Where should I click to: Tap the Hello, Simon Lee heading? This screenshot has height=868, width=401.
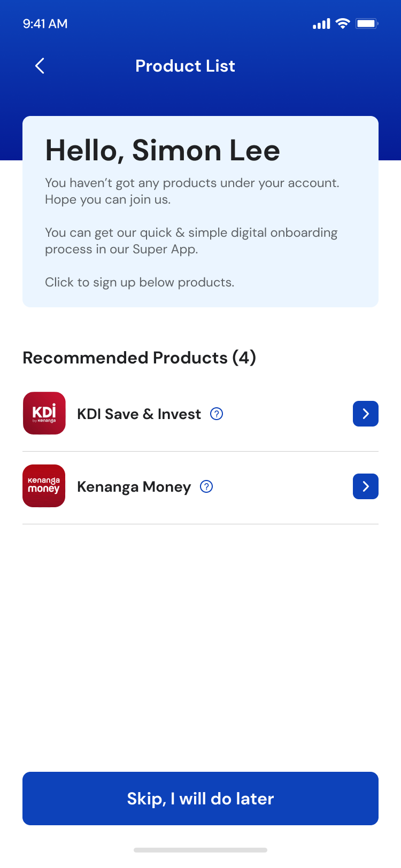click(163, 150)
